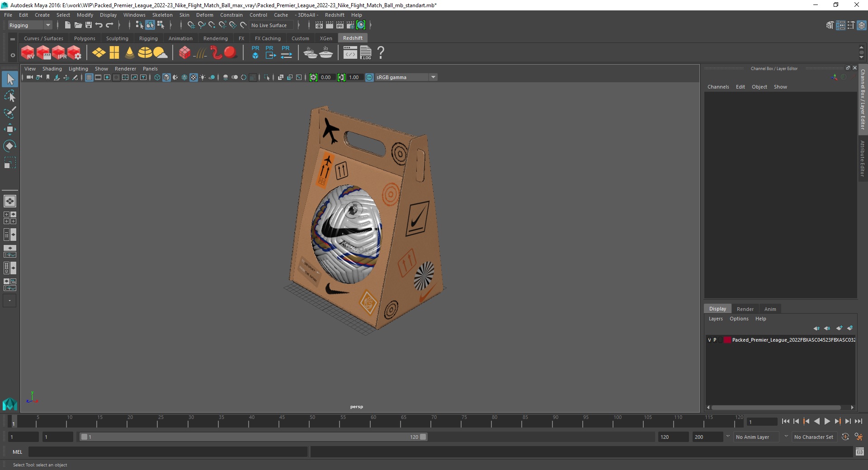Open Layers menu in Layer Editor
This screenshot has width=868, height=470.
click(715, 319)
